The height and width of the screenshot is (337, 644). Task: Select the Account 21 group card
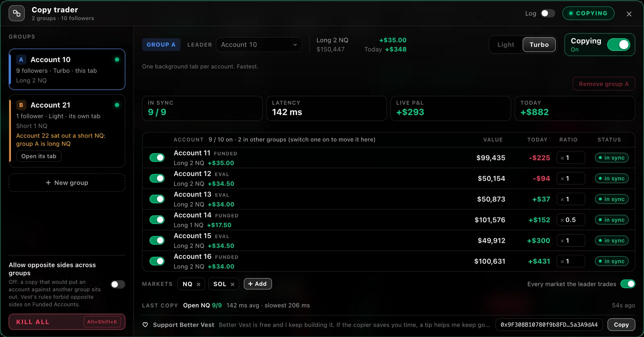[67, 131]
